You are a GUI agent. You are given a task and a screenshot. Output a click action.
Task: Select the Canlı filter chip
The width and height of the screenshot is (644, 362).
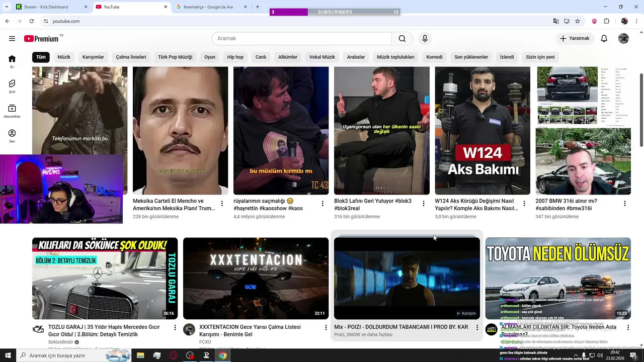261,57
